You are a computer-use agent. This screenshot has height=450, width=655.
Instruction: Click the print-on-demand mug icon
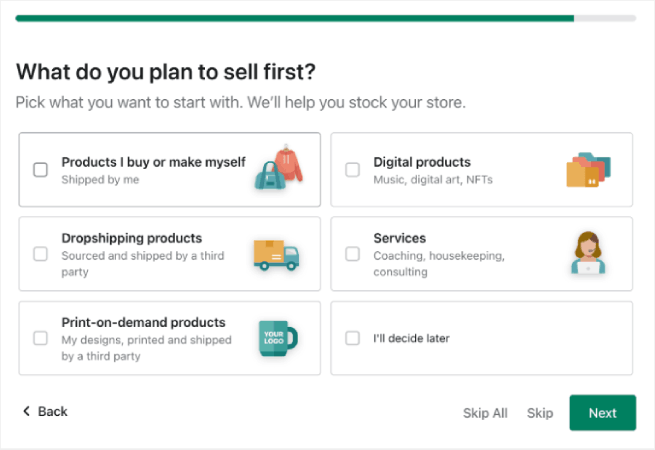[277, 338]
